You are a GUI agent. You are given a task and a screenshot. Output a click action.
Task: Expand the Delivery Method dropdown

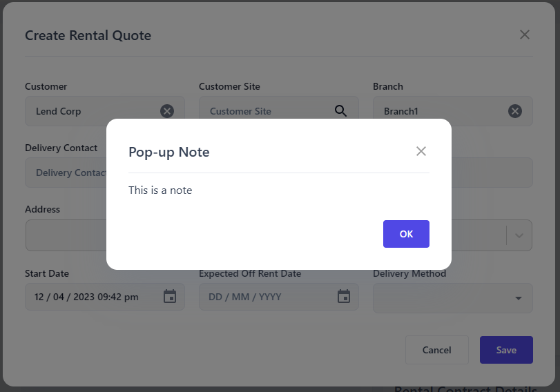coord(519,298)
